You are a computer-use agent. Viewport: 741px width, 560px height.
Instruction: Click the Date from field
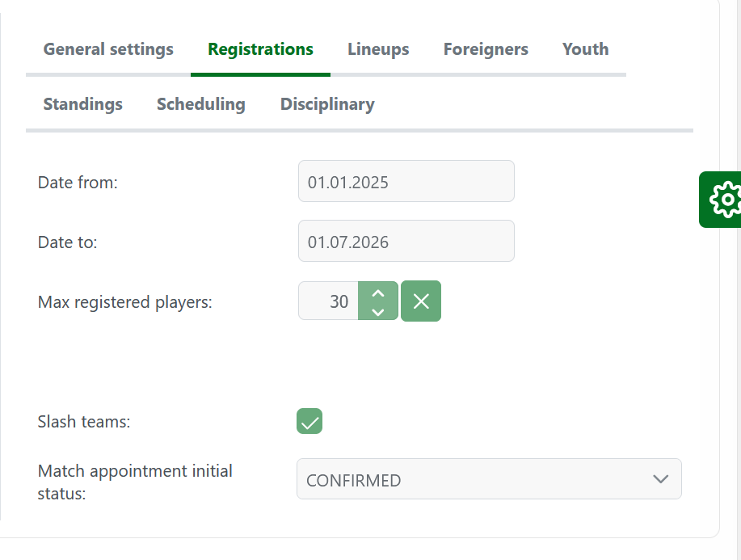point(406,182)
